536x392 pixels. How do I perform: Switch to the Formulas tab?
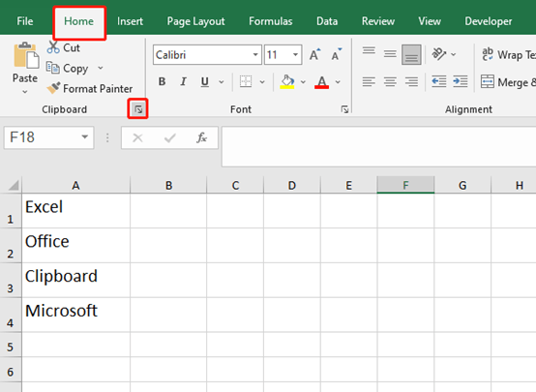270,21
